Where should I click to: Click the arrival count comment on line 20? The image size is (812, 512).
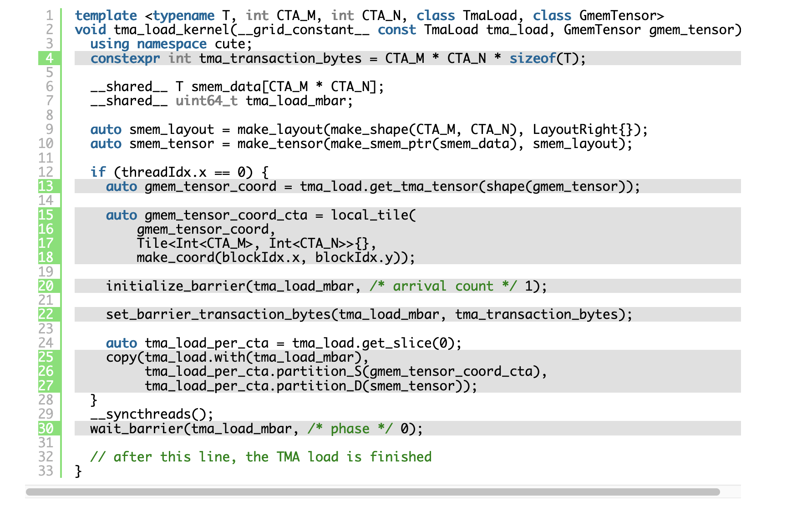click(442, 286)
